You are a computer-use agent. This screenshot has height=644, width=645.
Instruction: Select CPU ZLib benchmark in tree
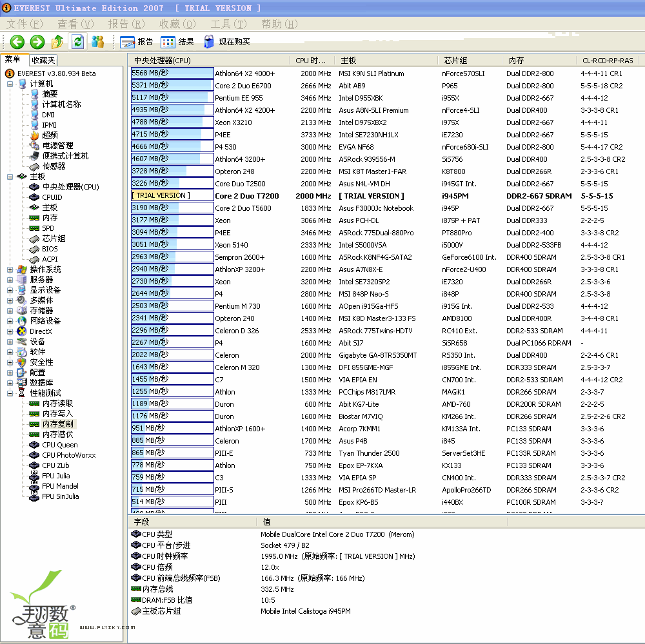pyautogui.click(x=55, y=465)
